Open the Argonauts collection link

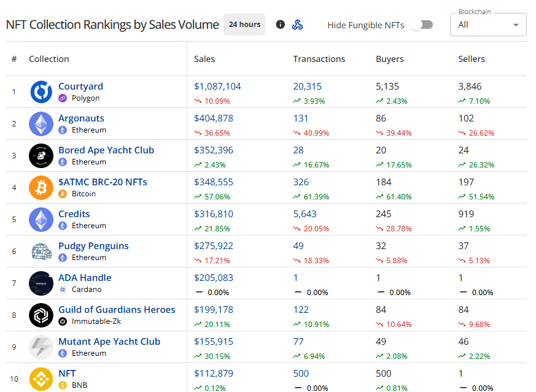(82, 118)
